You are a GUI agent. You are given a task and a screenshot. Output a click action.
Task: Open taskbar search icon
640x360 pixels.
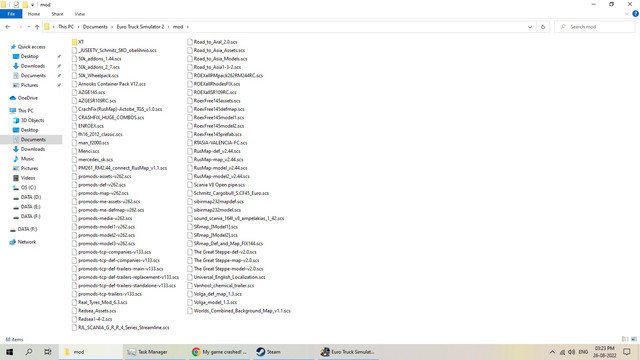point(29,352)
